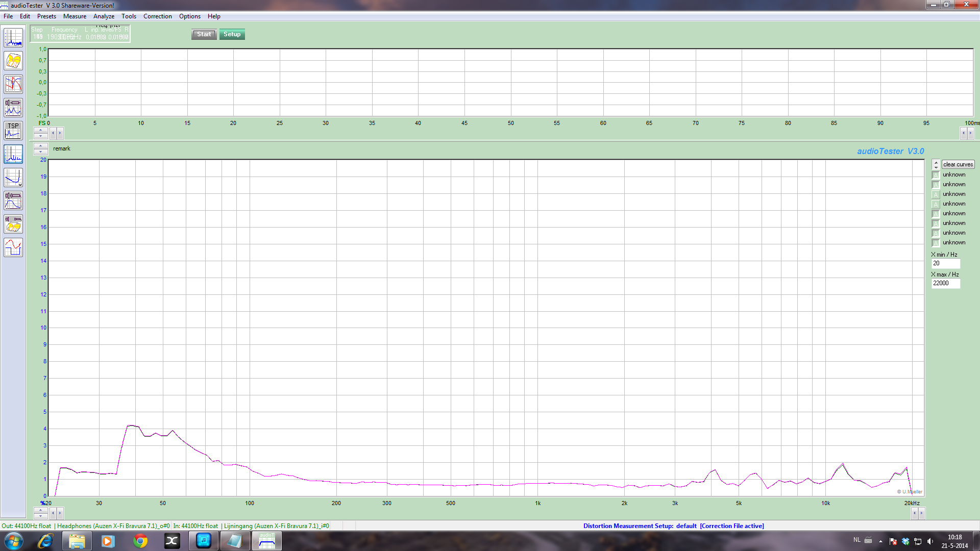This screenshot has height=551, width=980.
Task: Toggle the eighth 'unknown' curve A button
Action: [x=936, y=243]
